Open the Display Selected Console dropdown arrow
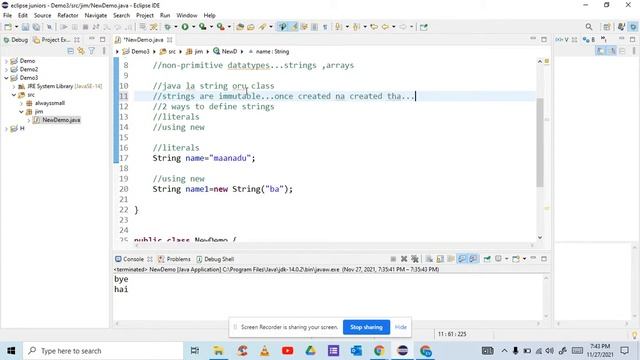The height and width of the screenshot is (360, 640). point(507,259)
